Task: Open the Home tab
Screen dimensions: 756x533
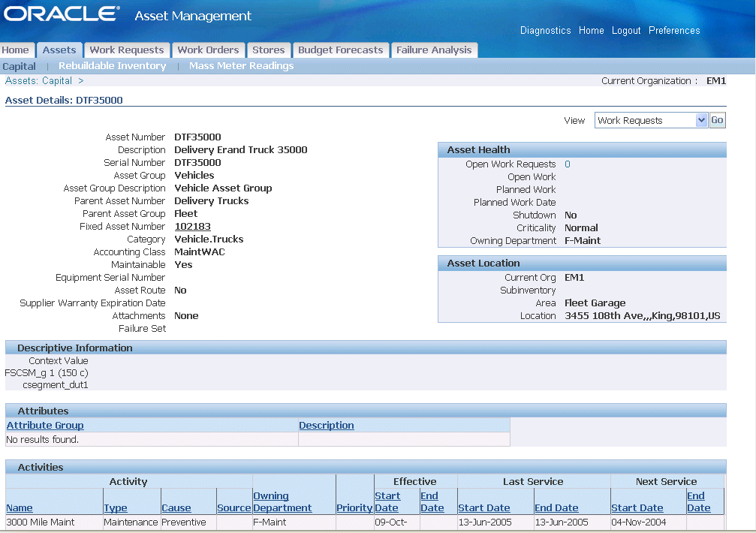Action: pyautogui.click(x=16, y=50)
